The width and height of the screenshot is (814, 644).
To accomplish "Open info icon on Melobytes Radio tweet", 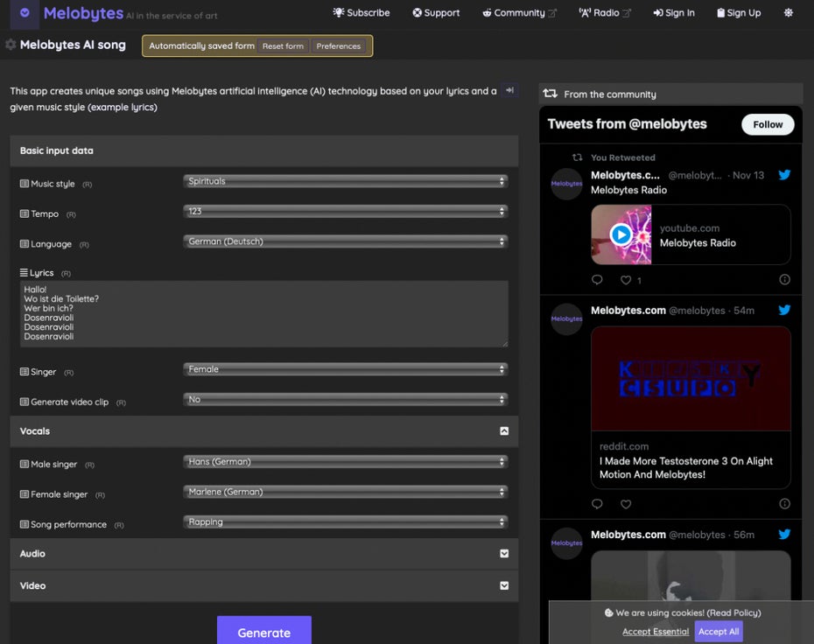I will click(784, 280).
